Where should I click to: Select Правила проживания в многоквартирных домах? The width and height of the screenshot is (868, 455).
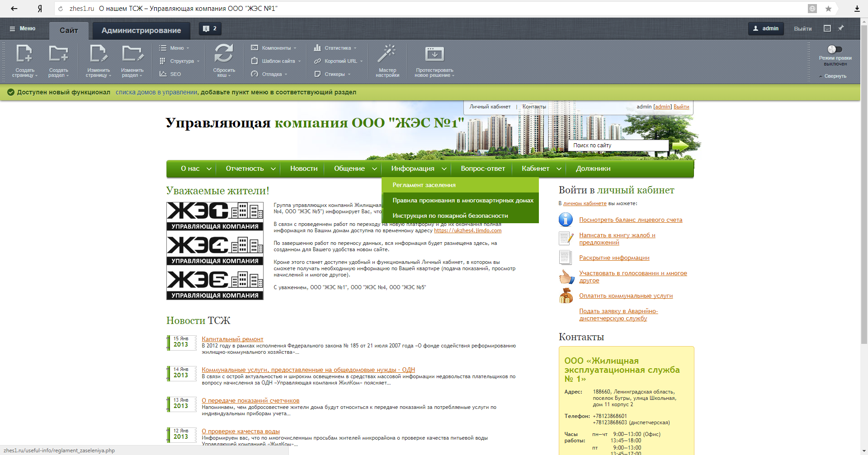460,200
